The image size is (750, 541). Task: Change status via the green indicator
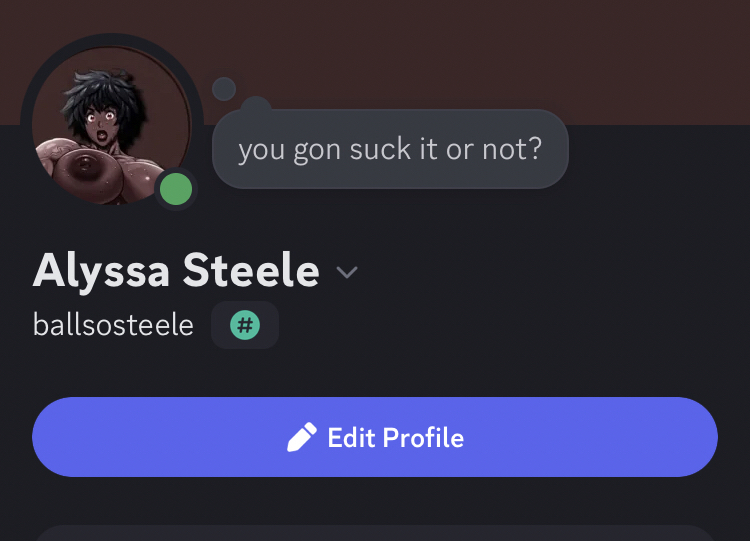tap(176, 189)
